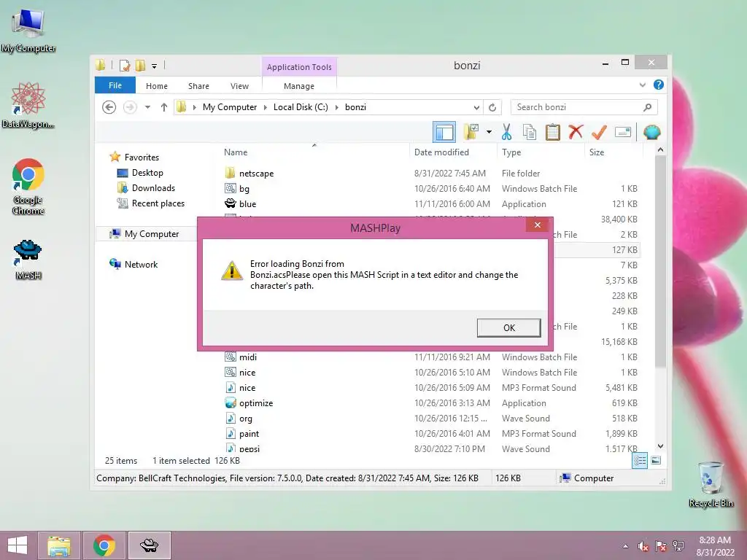Open Explorer help question mark icon
The height and width of the screenshot is (560, 747).
pyautogui.click(x=659, y=85)
